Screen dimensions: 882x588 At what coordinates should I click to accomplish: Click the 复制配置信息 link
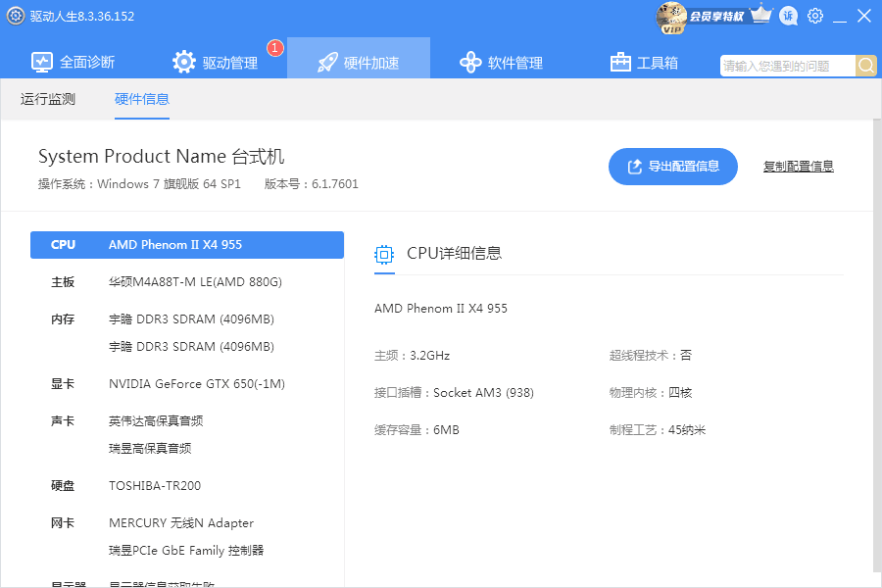pos(798,167)
